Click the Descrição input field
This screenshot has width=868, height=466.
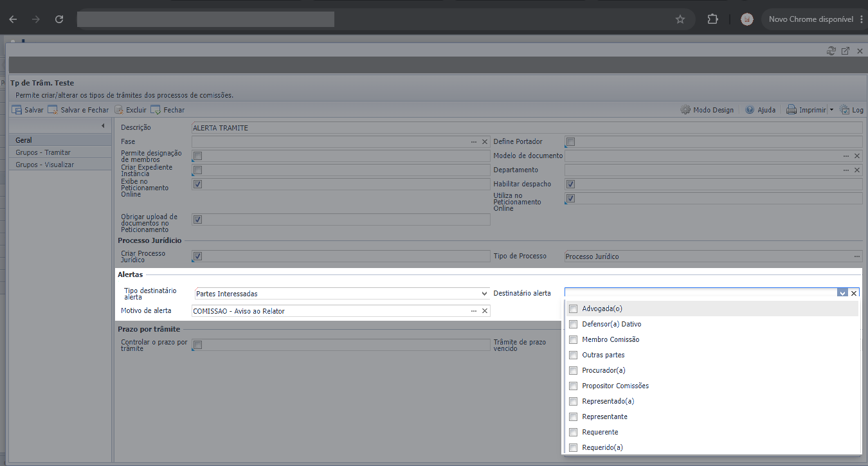click(x=527, y=128)
